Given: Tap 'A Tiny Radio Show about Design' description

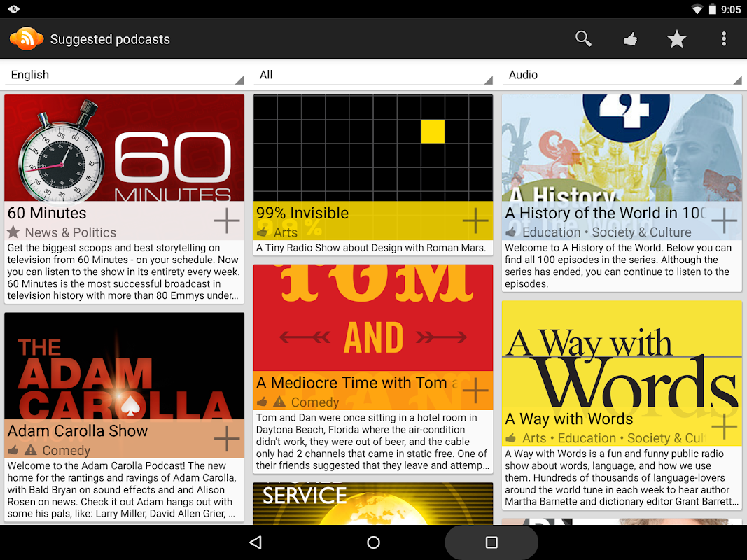Looking at the screenshot, I should click(x=370, y=248).
